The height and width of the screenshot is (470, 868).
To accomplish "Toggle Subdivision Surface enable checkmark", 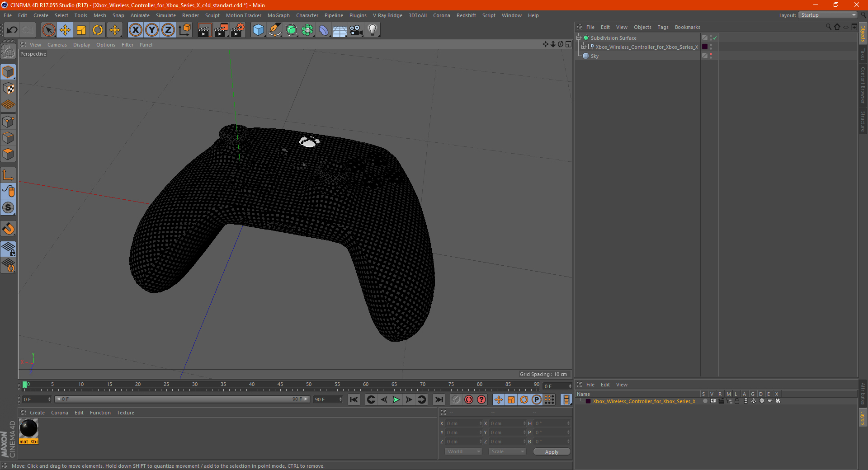I will click(715, 38).
